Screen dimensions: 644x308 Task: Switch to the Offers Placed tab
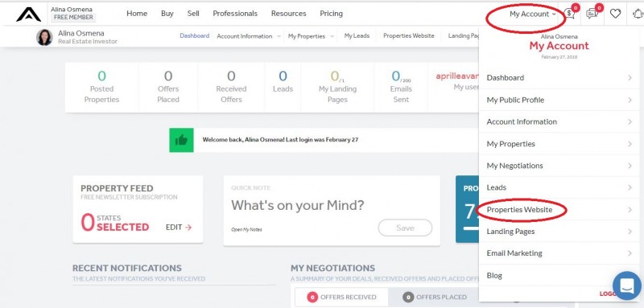tap(435, 297)
